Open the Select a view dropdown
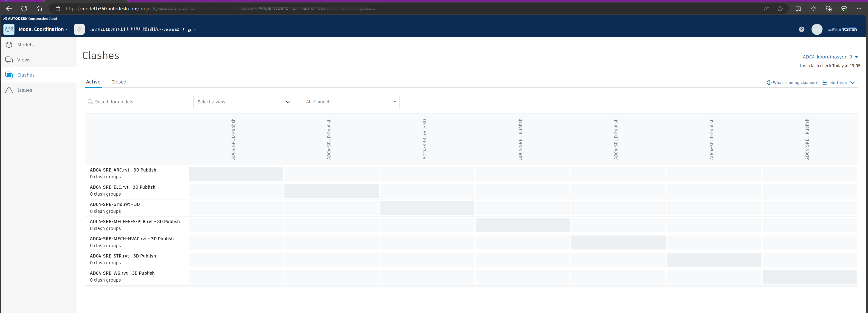 point(245,102)
